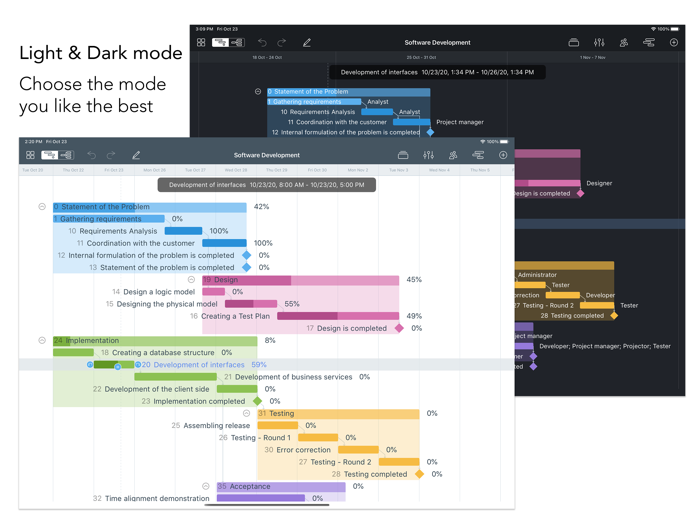Collapse the Testing group
Screen dimensions: 700x525
pyautogui.click(x=246, y=413)
